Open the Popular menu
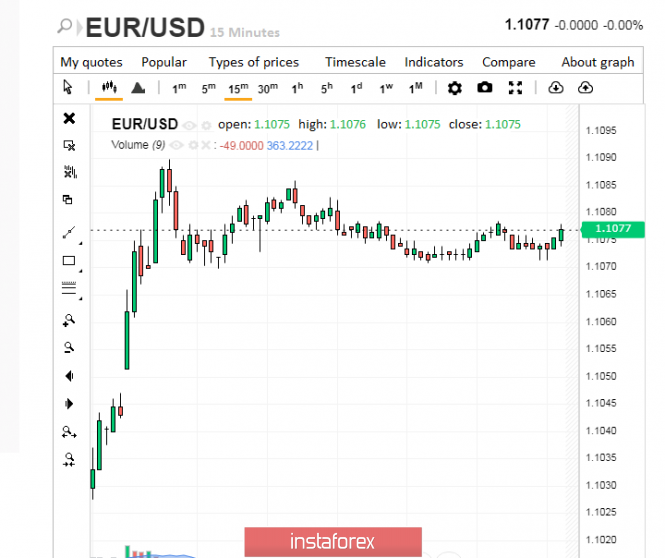 164,62
